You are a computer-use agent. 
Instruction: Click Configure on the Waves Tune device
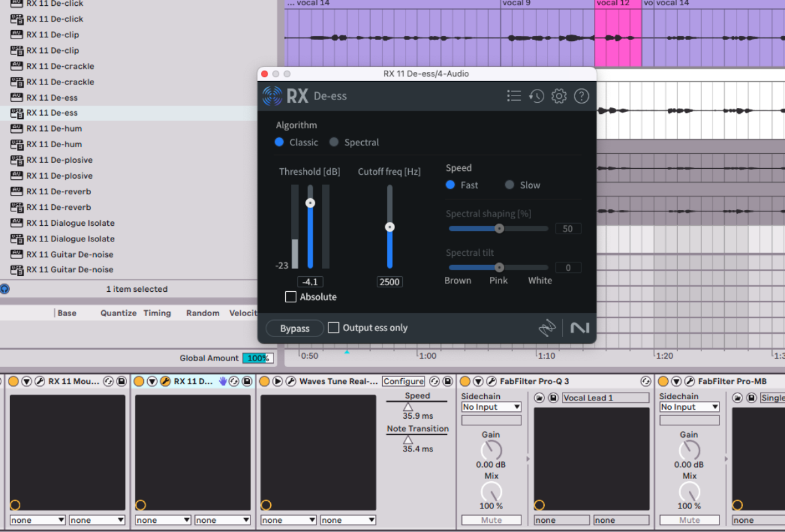point(403,381)
